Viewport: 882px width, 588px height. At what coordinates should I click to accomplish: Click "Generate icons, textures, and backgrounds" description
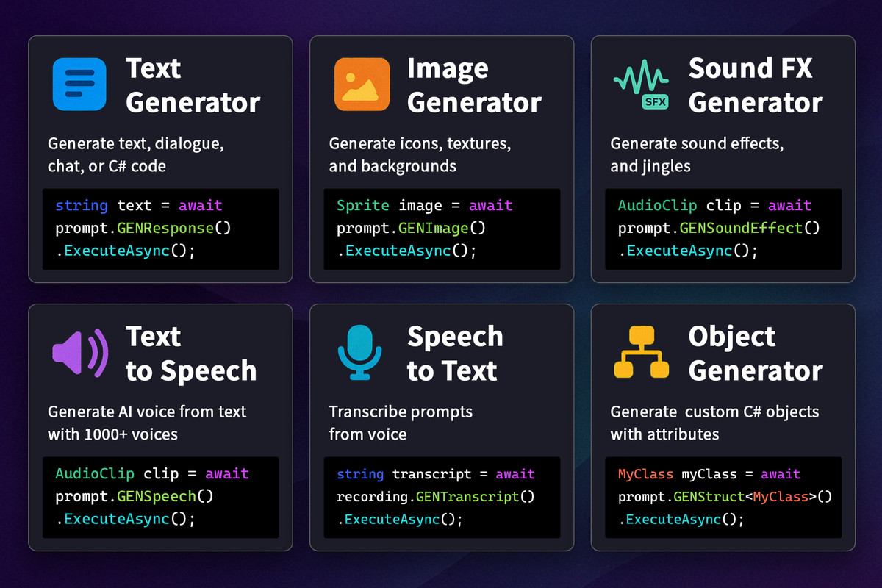click(420, 154)
